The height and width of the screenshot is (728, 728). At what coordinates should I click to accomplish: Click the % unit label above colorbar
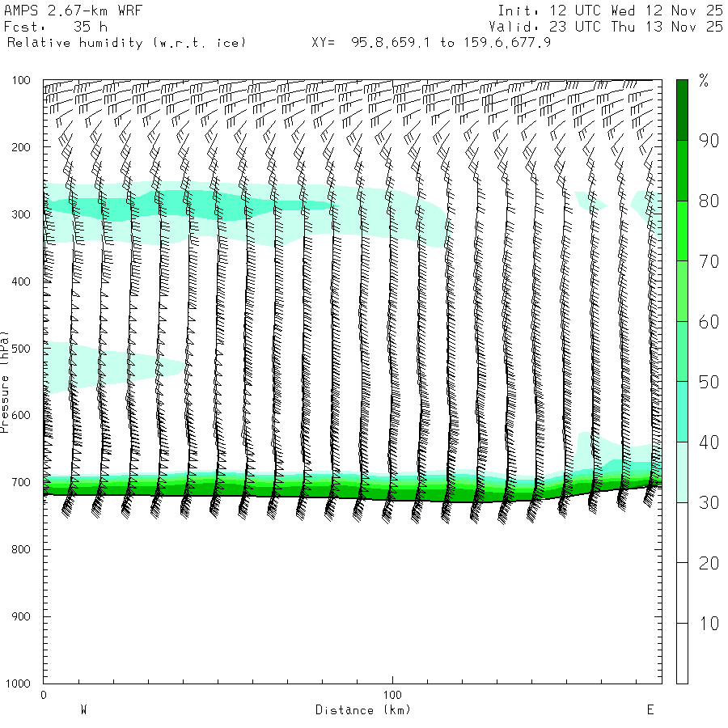coord(704,81)
